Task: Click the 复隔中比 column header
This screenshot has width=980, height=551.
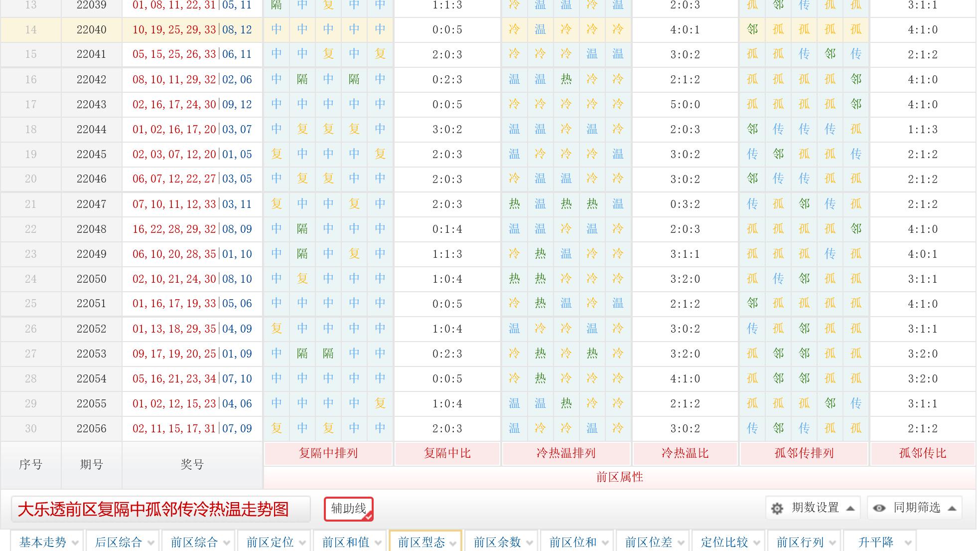Action: point(447,453)
